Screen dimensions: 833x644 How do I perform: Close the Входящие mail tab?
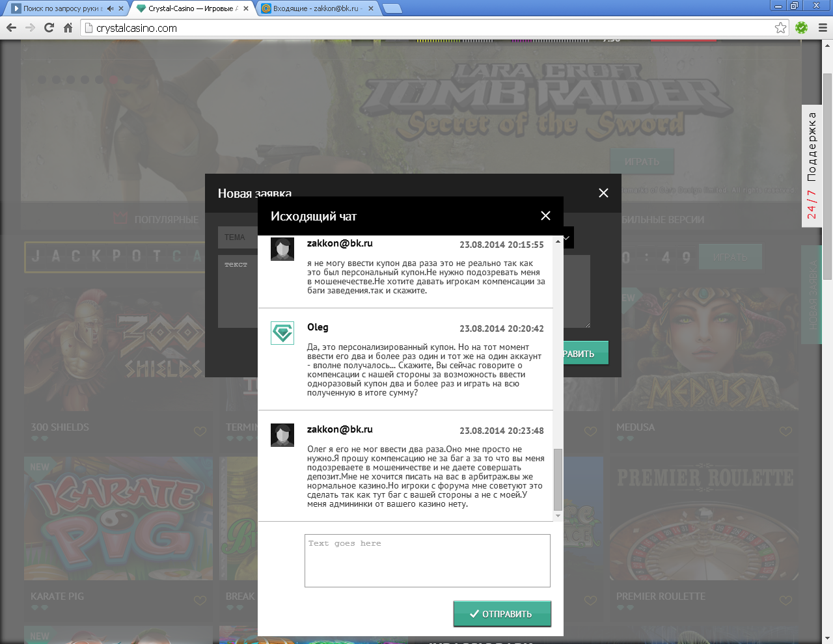coord(371,8)
